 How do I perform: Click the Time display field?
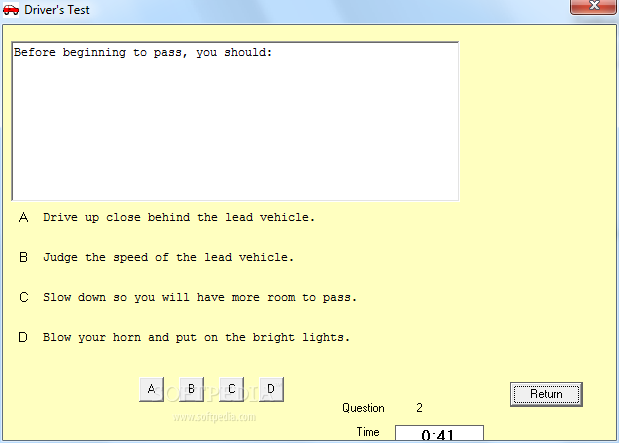[x=439, y=433]
